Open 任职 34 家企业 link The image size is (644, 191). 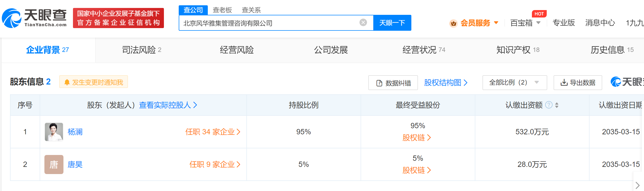point(213,132)
